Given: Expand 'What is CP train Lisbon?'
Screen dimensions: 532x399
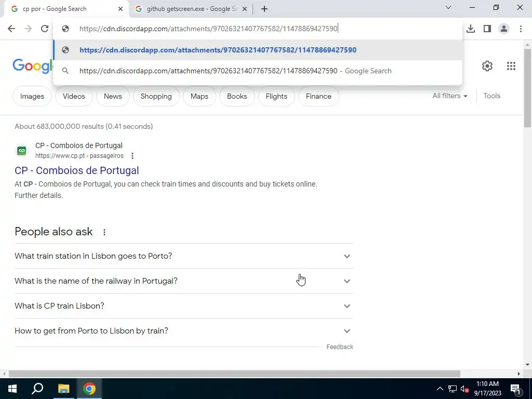Looking at the screenshot, I should coord(183,305).
